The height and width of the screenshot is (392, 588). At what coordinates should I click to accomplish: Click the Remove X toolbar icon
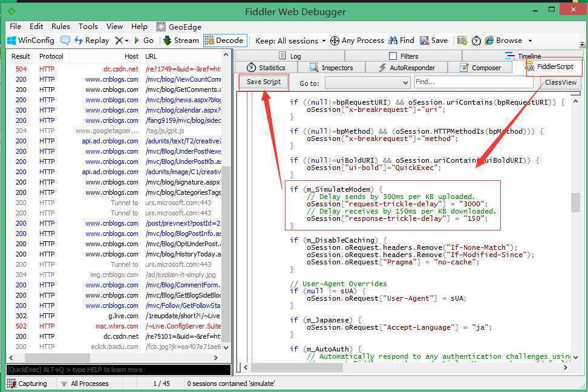point(119,41)
